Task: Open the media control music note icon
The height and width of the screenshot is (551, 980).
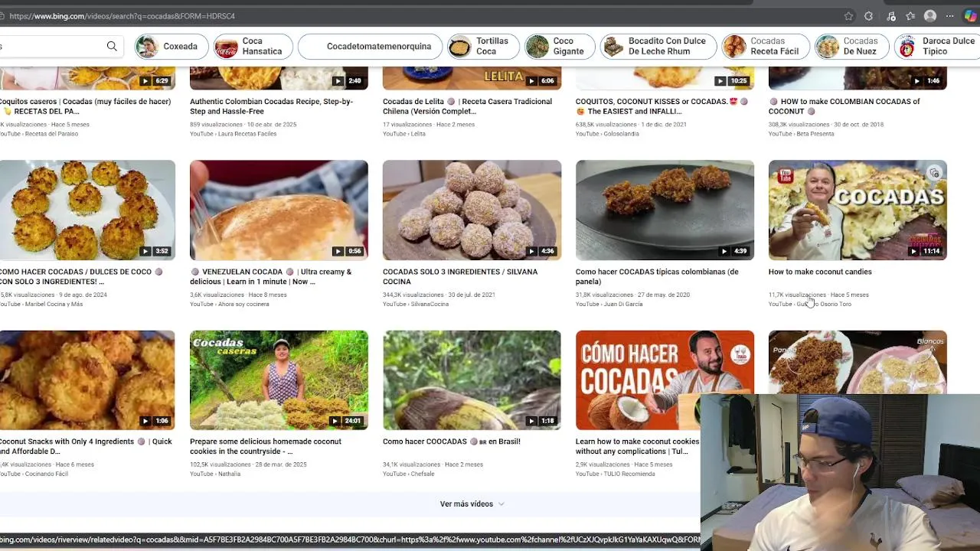Action: click(x=890, y=16)
